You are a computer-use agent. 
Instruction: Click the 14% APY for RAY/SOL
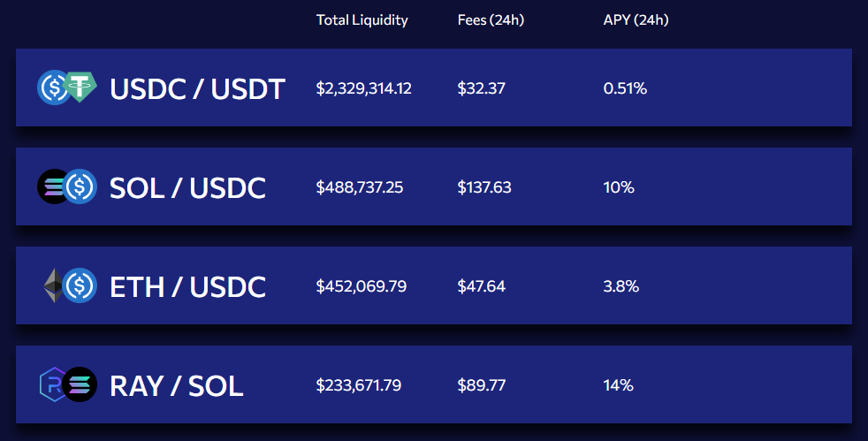coord(619,385)
